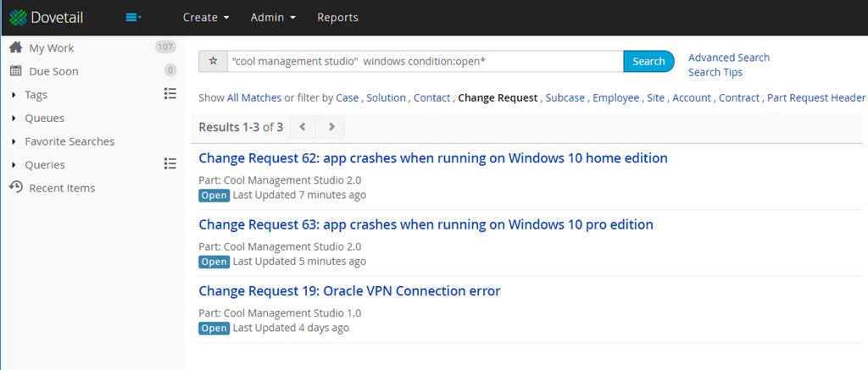Click the star favorite-search icon
Viewport: 868px width, 370px height.
coord(213,62)
